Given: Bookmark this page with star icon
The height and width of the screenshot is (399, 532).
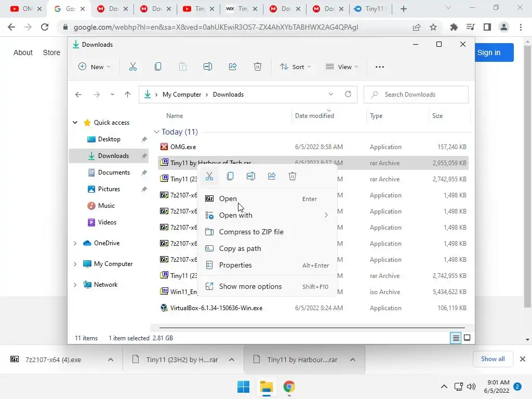Looking at the screenshot, I should tap(433, 27).
